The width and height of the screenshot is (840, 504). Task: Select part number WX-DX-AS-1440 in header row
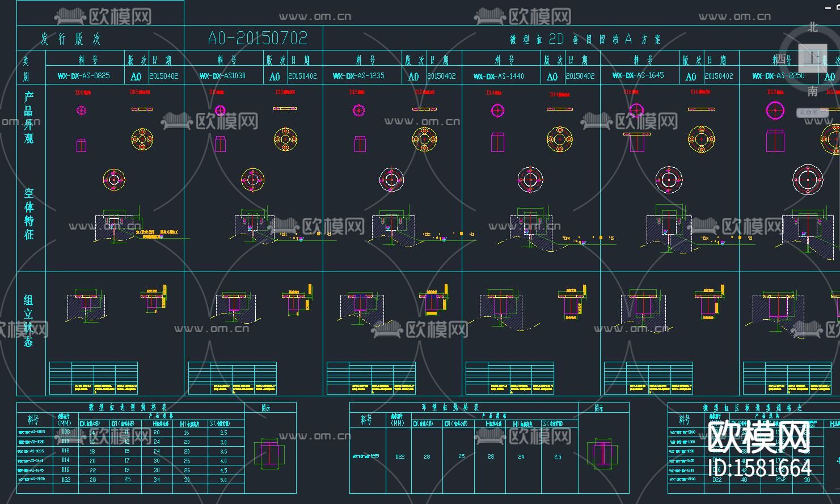[x=499, y=76]
